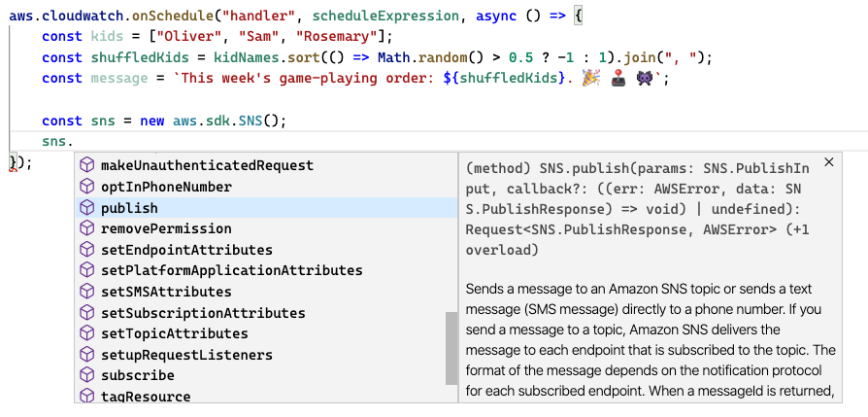Click the party popper emoji
Viewport: 868px width, 417px height.
(x=590, y=79)
